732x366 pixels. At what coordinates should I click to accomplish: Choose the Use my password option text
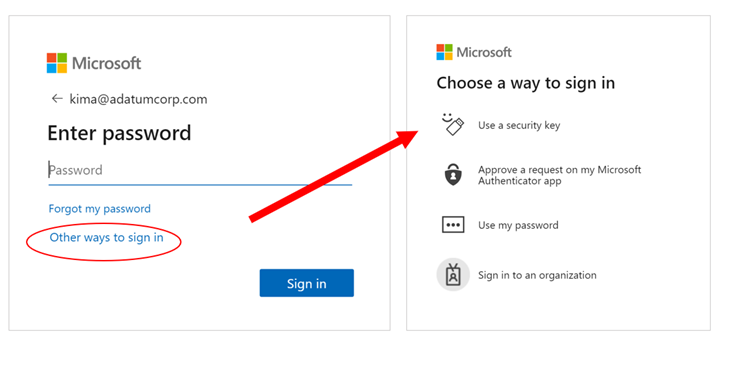tap(518, 225)
